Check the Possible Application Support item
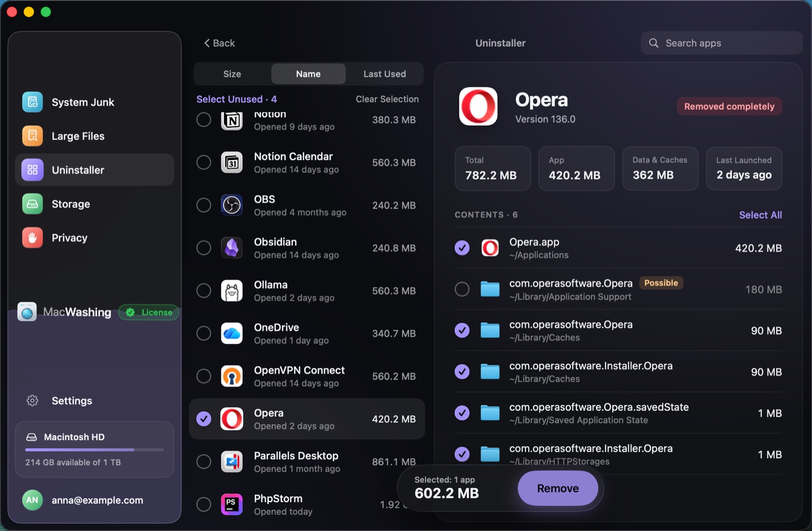 [462, 289]
